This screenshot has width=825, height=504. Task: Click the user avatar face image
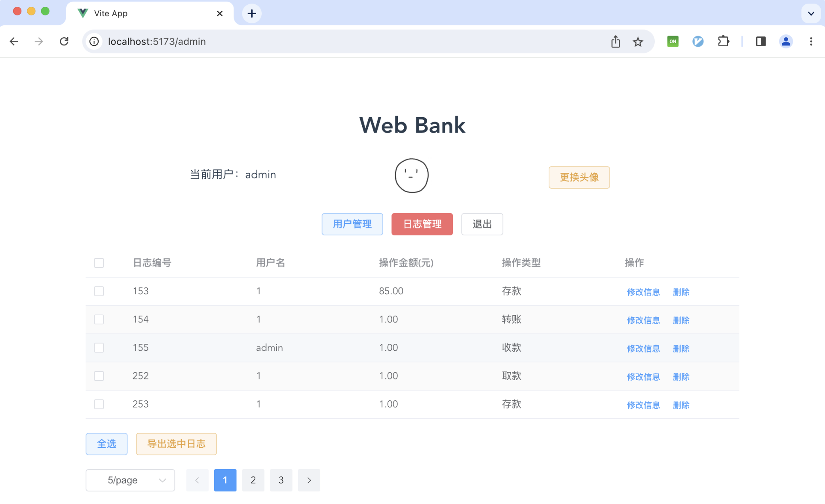tap(412, 176)
